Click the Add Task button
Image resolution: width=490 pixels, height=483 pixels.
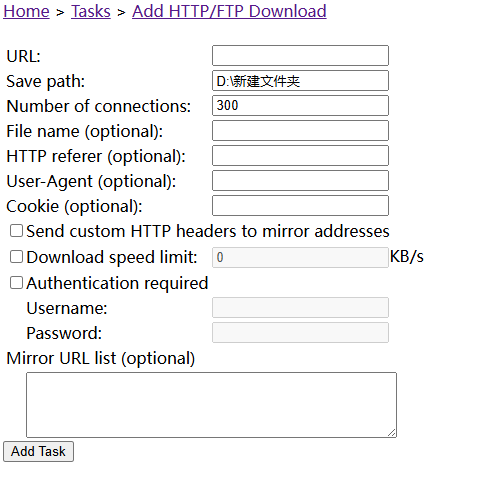click(38, 452)
